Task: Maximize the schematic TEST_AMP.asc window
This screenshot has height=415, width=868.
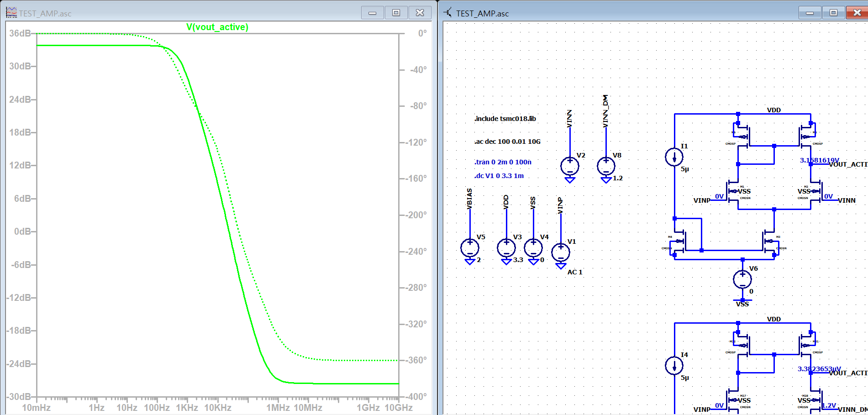Action: (834, 13)
